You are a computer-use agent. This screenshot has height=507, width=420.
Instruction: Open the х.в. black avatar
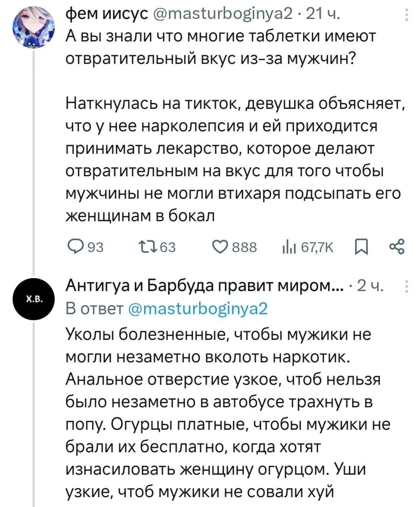coord(34,298)
